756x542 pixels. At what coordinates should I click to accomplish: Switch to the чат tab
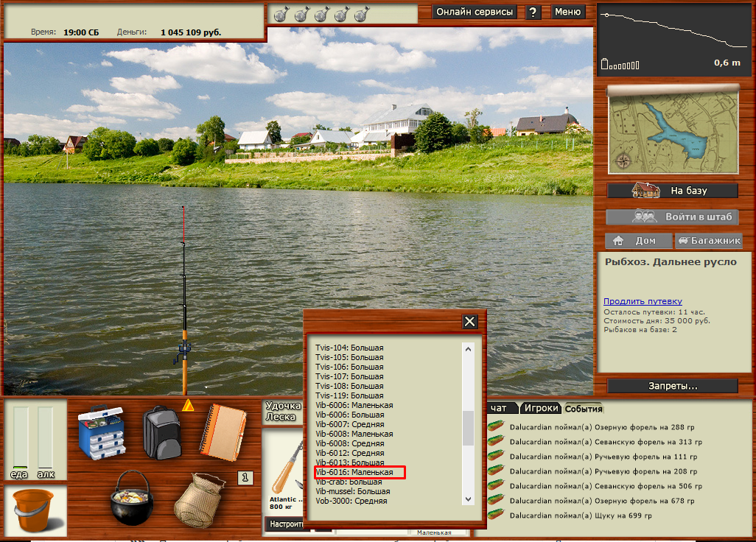point(501,408)
